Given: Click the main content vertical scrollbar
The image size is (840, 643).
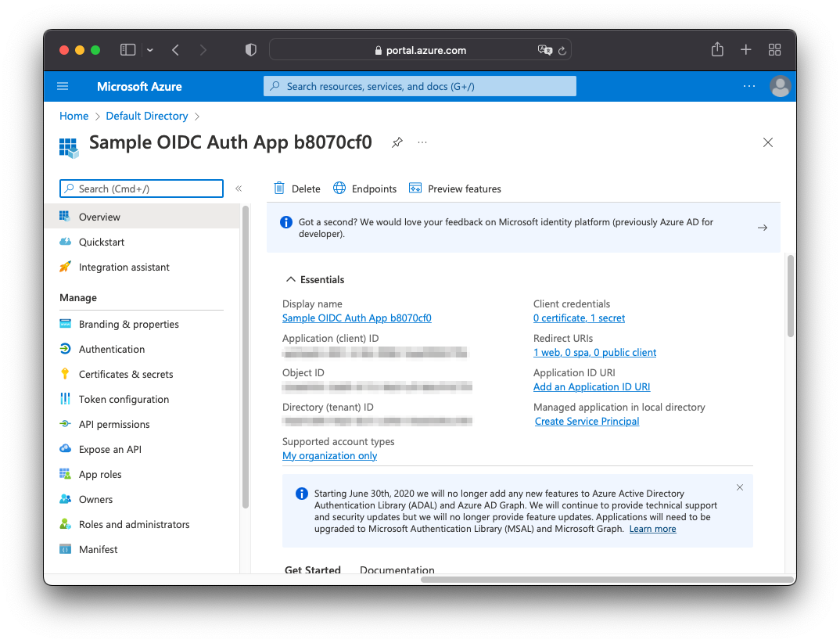Looking at the screenshot, I should click(790, 296).
